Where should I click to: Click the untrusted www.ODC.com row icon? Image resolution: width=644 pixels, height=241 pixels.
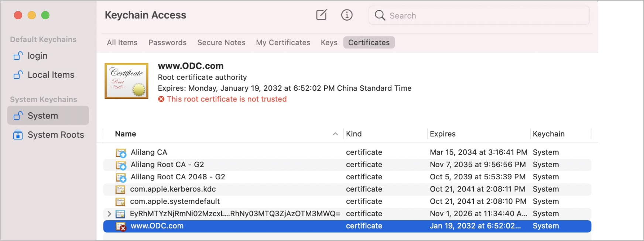point(121,227)
